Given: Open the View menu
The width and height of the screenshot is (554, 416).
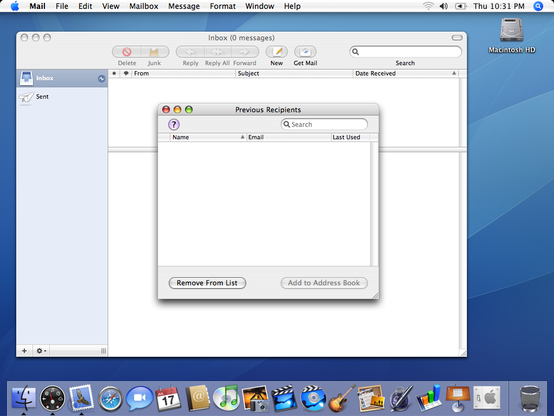Looking at the screenshot, I should 111,6.
